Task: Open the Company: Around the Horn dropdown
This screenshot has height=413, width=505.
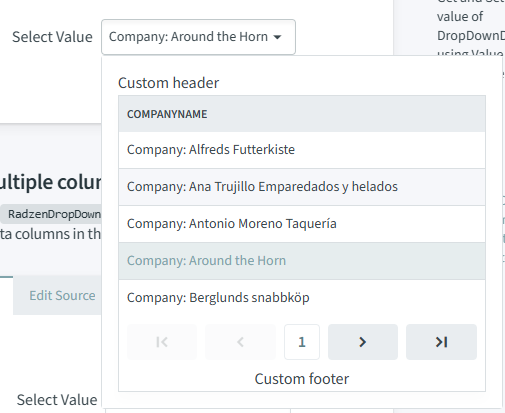Action: (x=198, y=37)
